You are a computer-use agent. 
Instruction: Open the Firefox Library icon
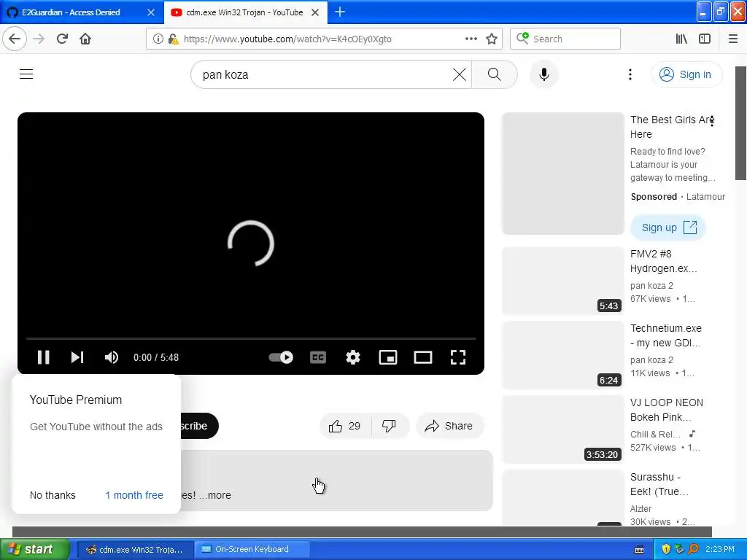[681, 39]
